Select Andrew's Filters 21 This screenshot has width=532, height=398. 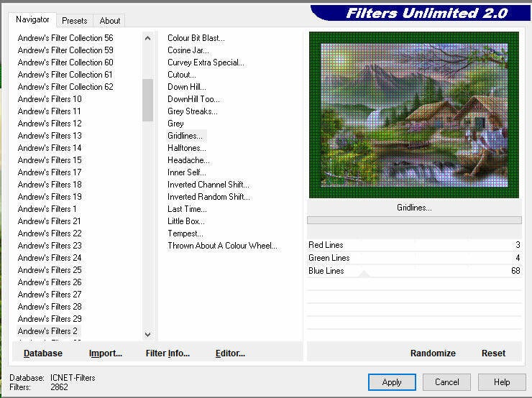click(x=49, y=221)
